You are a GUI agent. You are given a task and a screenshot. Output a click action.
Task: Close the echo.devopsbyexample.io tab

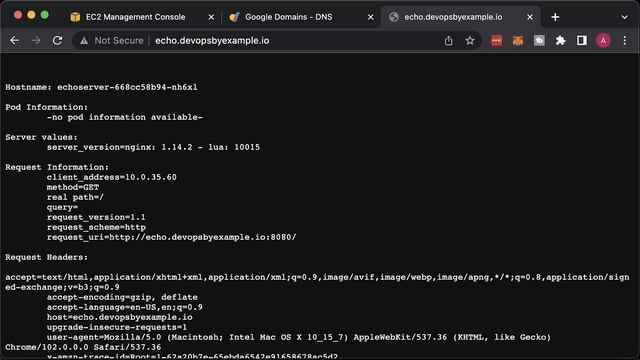pos(530,17)
